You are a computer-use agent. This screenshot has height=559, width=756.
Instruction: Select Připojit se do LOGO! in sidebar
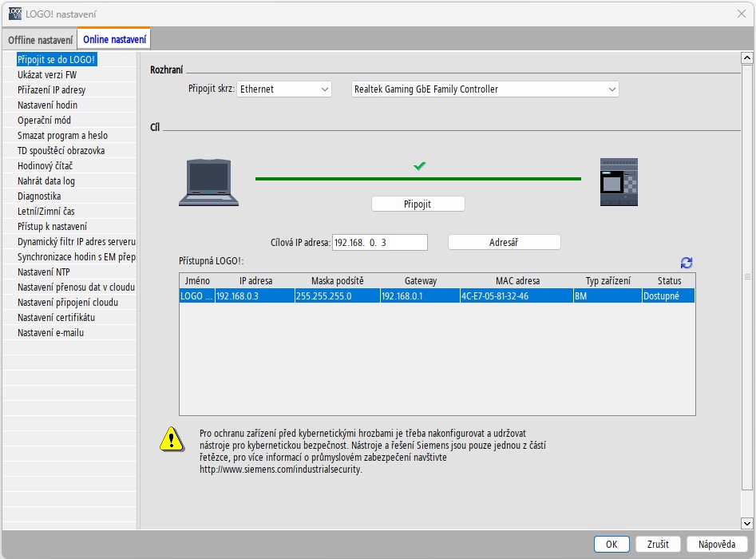[57, 59]
